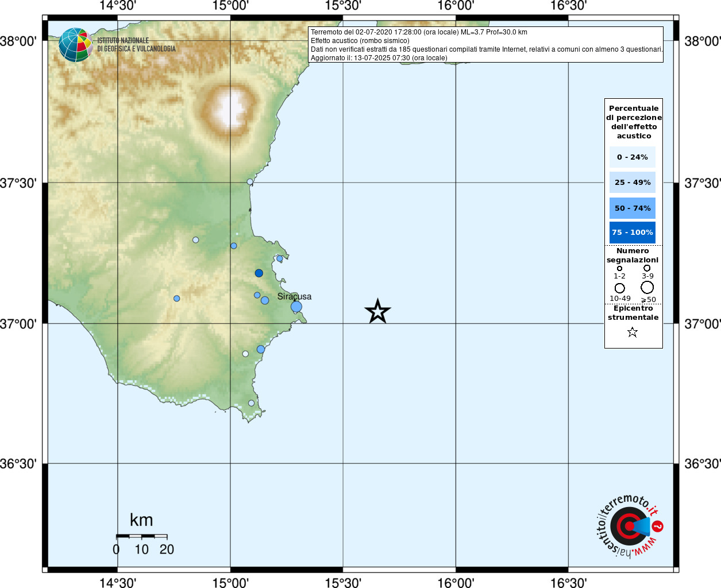Select the large circle marker at Siracusa

(296, 307)
